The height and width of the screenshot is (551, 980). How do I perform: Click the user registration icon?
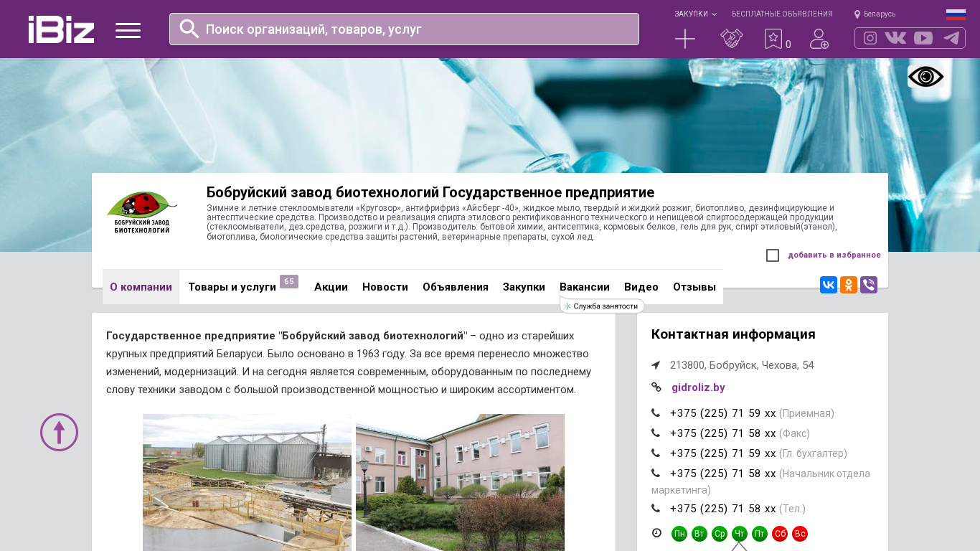coord(819,39)
